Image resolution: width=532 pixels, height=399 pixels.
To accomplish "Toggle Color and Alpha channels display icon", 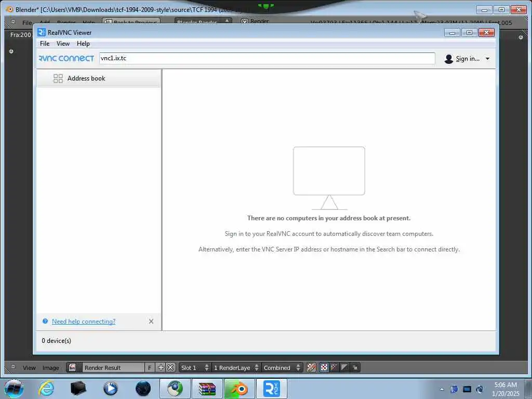I will [x=311, y=367].
